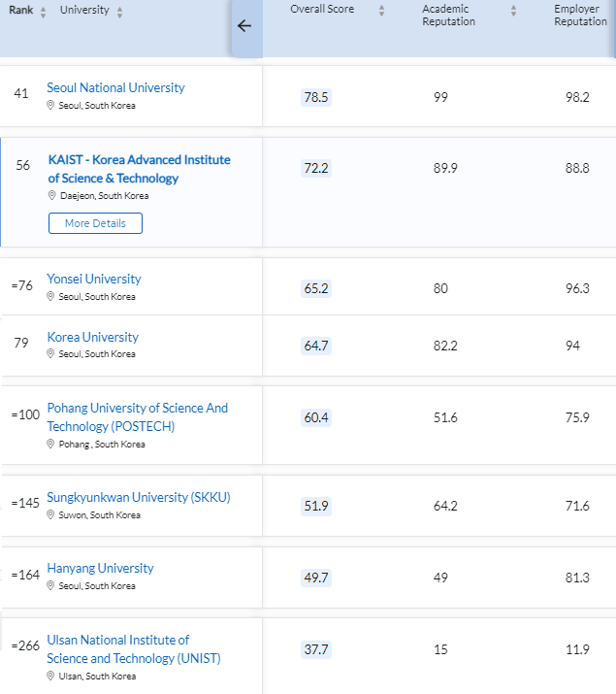
Task: Click location pin for Ulsan, South Korea
Action: click(x=50, y=676)
